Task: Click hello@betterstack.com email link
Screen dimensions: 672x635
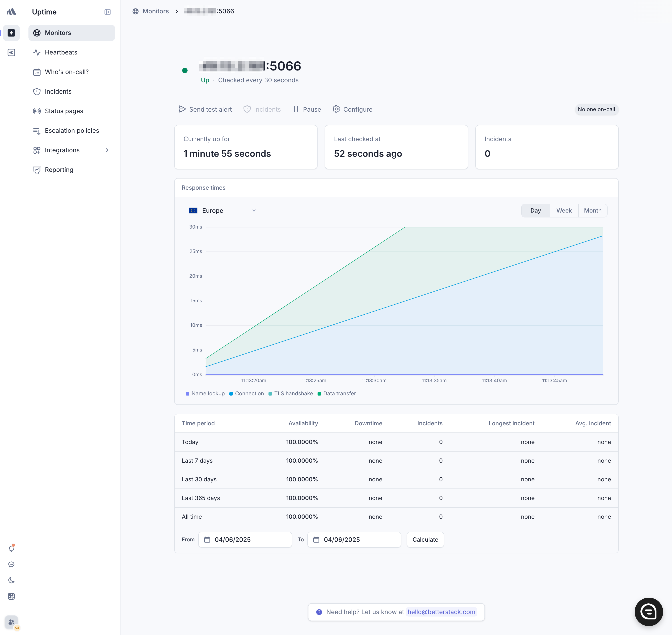Action: pyautogui.click(x=441, y=612)
